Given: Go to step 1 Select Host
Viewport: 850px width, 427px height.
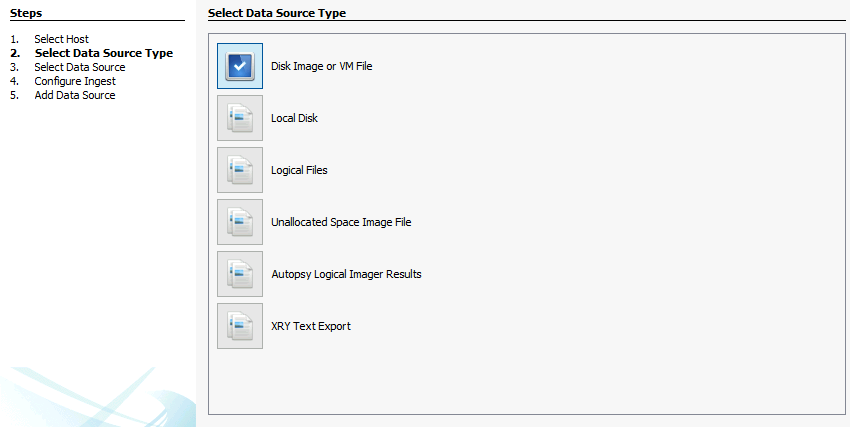Looking at the screenshot, I should pyautogui.click(x=61, y=39).
